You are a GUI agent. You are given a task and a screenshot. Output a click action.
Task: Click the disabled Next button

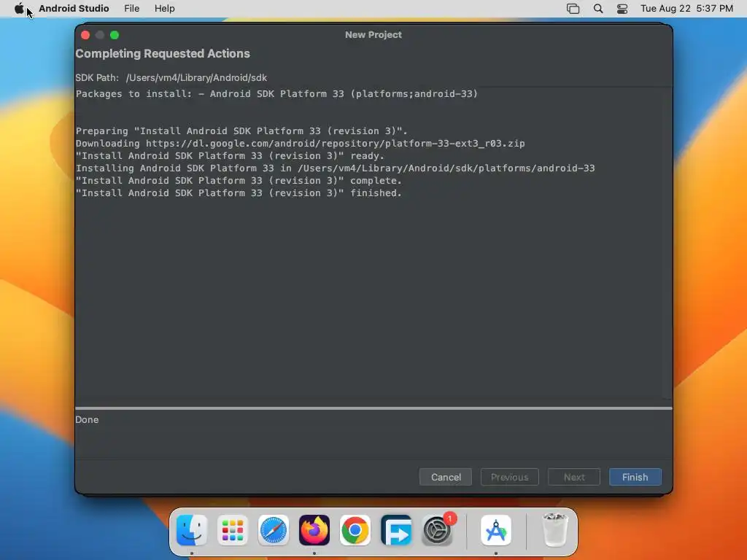click(573, 477)
